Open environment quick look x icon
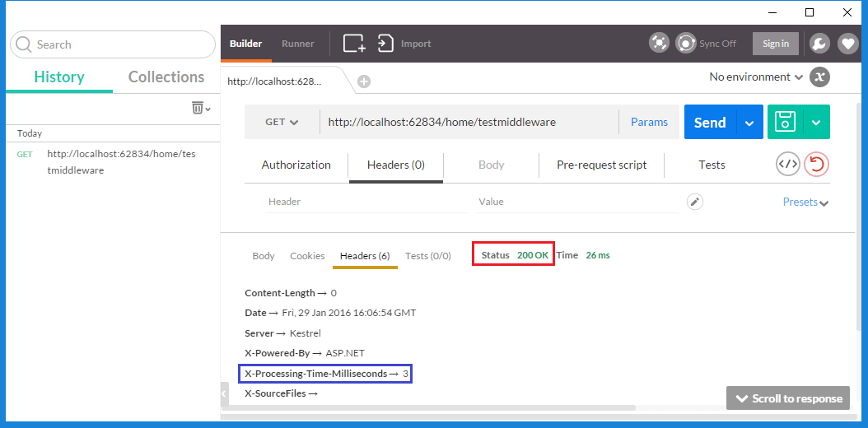Viewport: 868px width, 428px height. click(820, 77)
